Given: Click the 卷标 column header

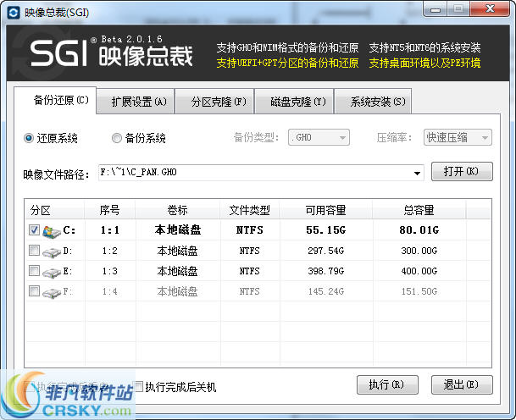Looking at the screenshot, I should (177, 210).
